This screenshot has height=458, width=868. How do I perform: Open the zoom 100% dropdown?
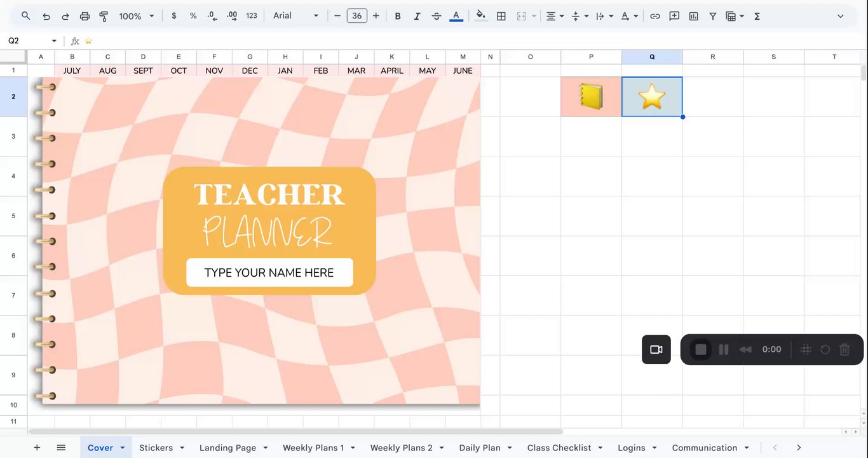[136, 16]
